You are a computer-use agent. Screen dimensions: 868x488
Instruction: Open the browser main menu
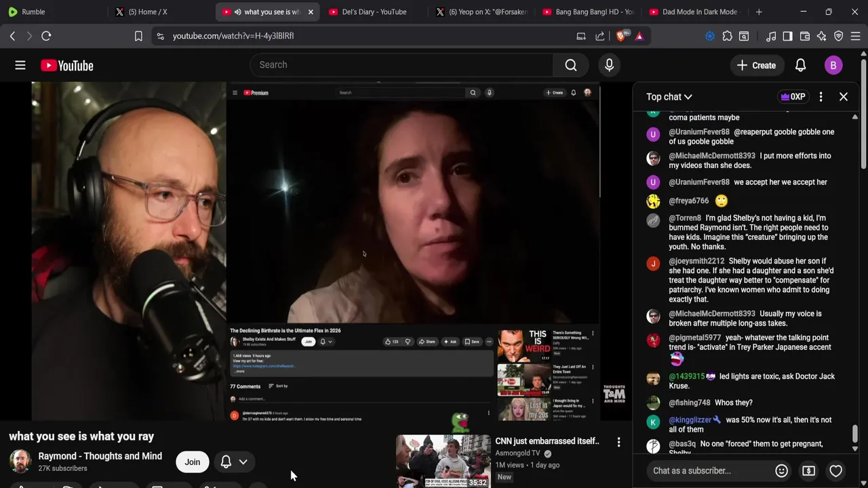(x=855, y=36)
